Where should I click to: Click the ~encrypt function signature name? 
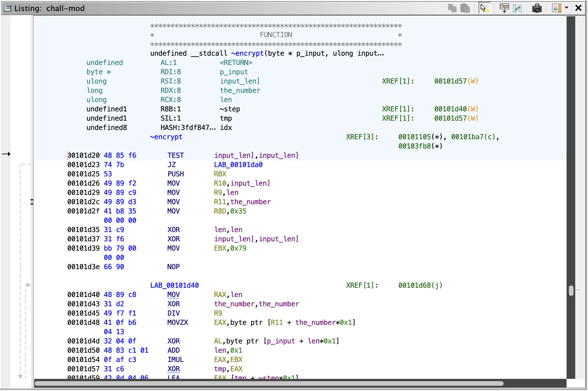[x=247, y=53]
